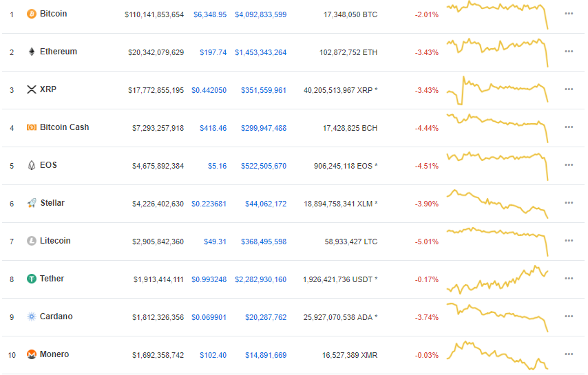
Task: View the Tether 7-day price sparkline
Action: pyautogui.click(x=497, y=278)
